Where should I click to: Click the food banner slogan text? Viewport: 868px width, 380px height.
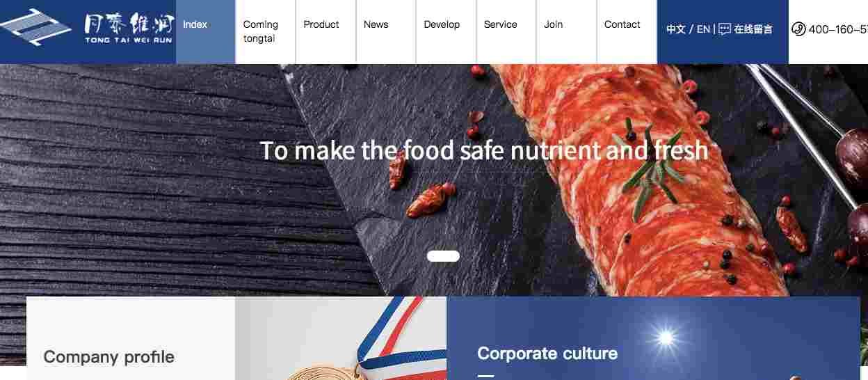pos(484,150)
